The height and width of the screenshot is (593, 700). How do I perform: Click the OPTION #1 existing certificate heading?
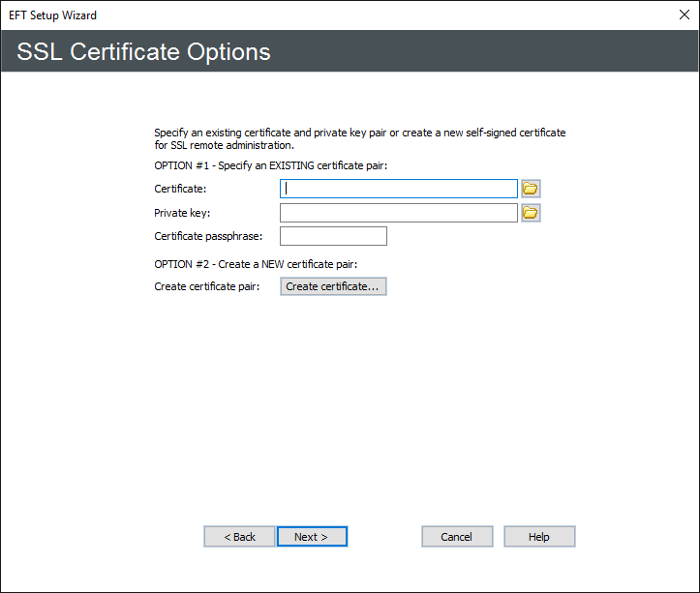click(270, 165)
